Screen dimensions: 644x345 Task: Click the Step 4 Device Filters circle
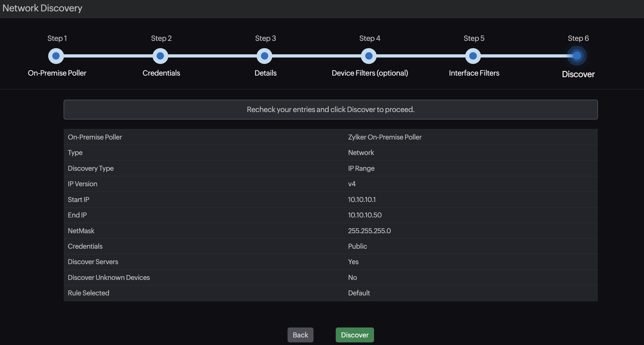coord(369,55)
